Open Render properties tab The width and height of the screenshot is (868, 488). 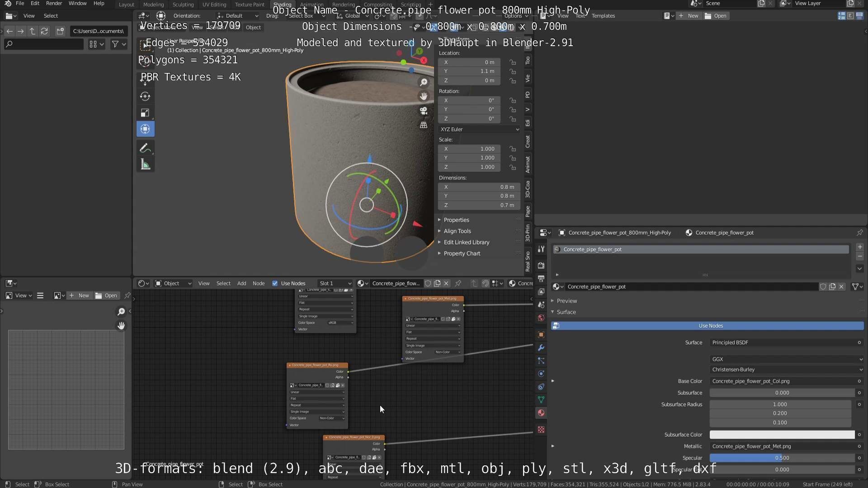[x=541, y=265]
